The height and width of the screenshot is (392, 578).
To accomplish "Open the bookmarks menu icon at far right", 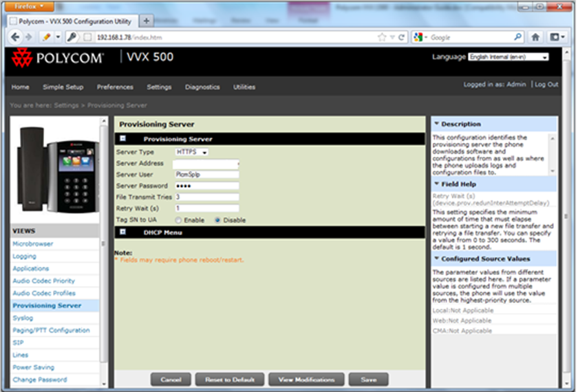I will pos(557,37).
